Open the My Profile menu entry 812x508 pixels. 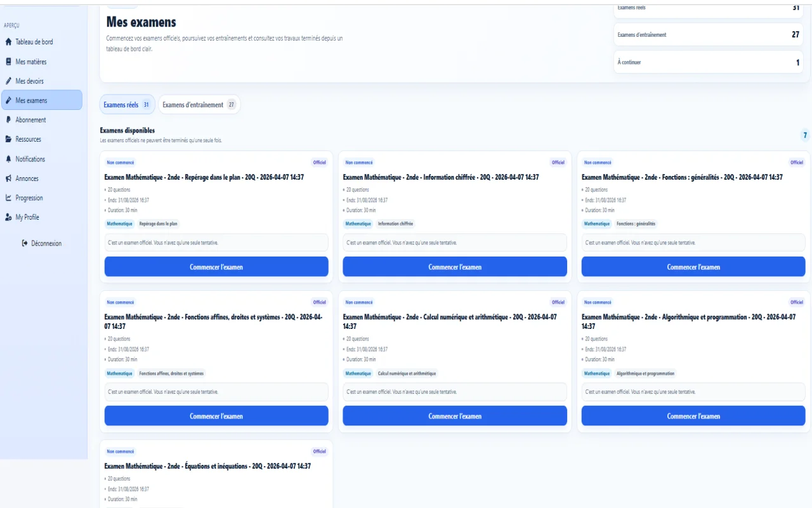point(42,217)
